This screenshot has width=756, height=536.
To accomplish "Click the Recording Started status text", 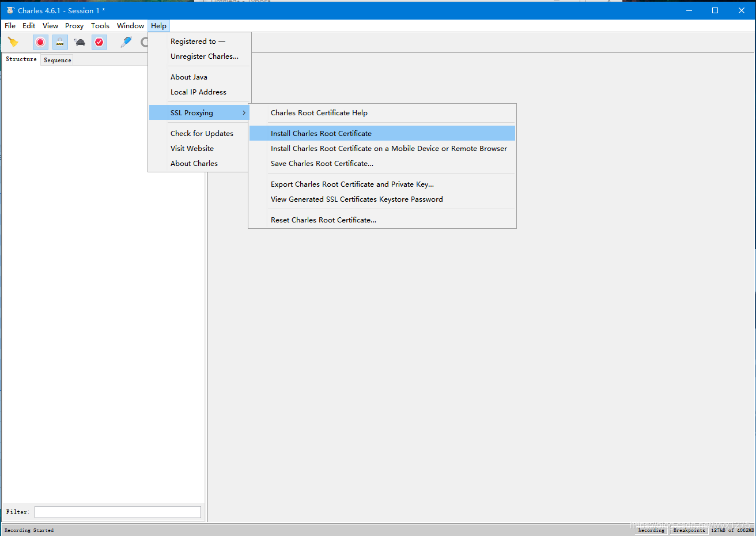I will pos(29,530).
